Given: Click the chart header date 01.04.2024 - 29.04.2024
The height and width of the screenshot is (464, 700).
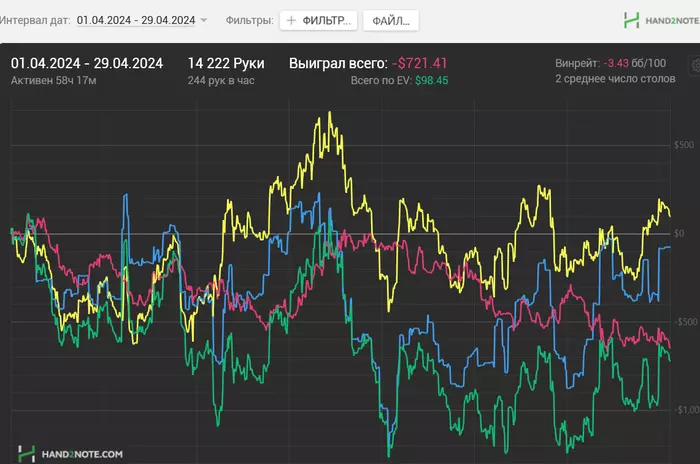Looking at the screenshot, I should pyautogui.click(x=87, y=63).
